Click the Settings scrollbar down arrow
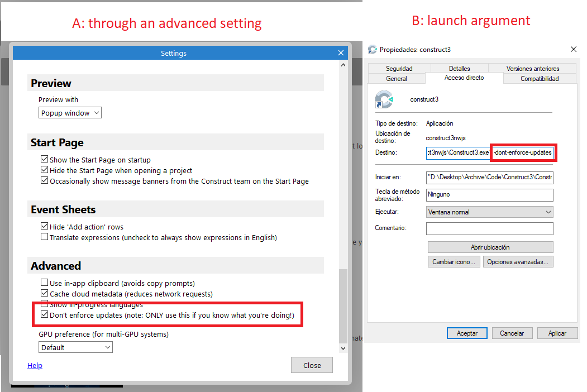Image resolution: width=587 pixels, height=392 pixels. (x=343, y=348)
